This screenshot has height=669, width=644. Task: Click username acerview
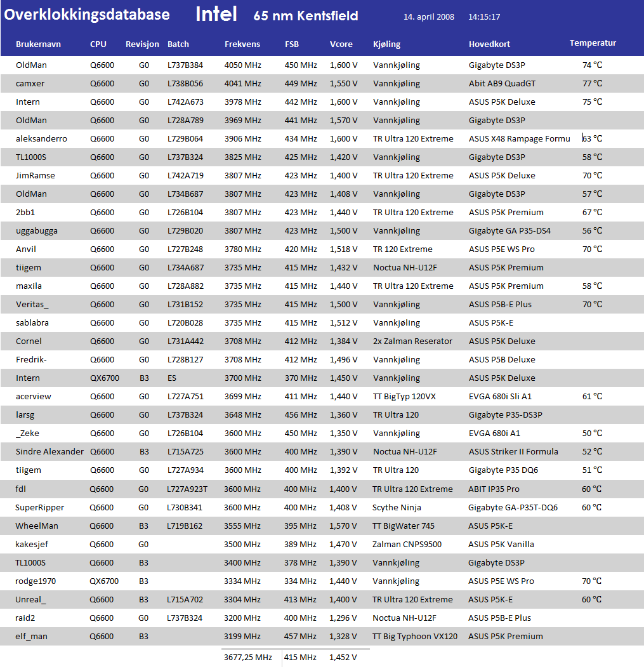click(33, 396)
